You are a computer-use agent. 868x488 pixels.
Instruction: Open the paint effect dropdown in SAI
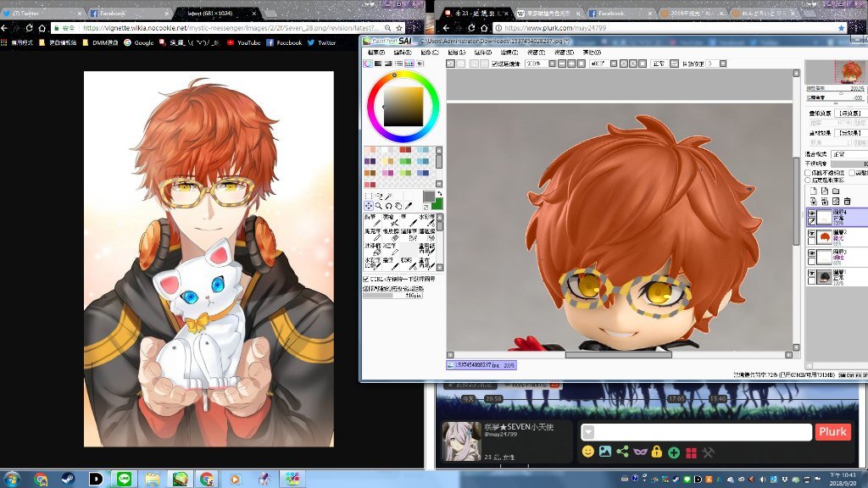click(x=850, y=132)
